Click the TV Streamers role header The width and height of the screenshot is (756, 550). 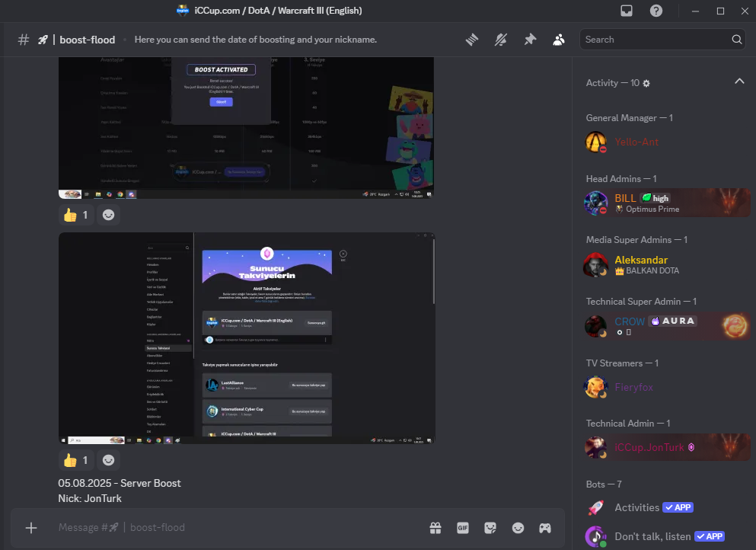point(622,363)
